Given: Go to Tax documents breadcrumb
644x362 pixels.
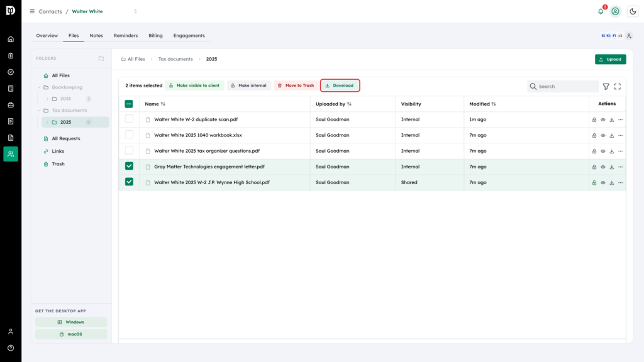Looking at the screenshot, I should click(x=175, y=59).
